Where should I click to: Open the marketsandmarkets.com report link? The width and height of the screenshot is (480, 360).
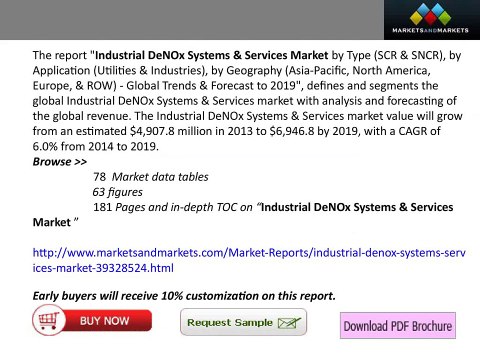249,260
